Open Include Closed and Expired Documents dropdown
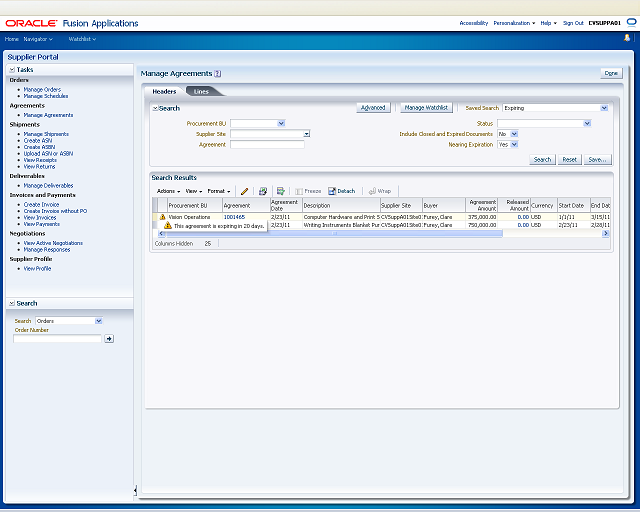Screen dimensions: 640x512 (514, 134)
